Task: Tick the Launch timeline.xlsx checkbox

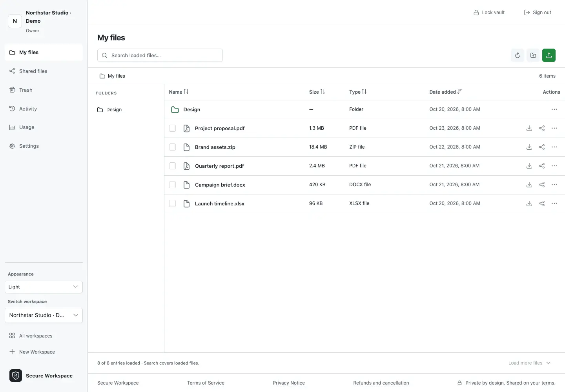Action: 172,203
